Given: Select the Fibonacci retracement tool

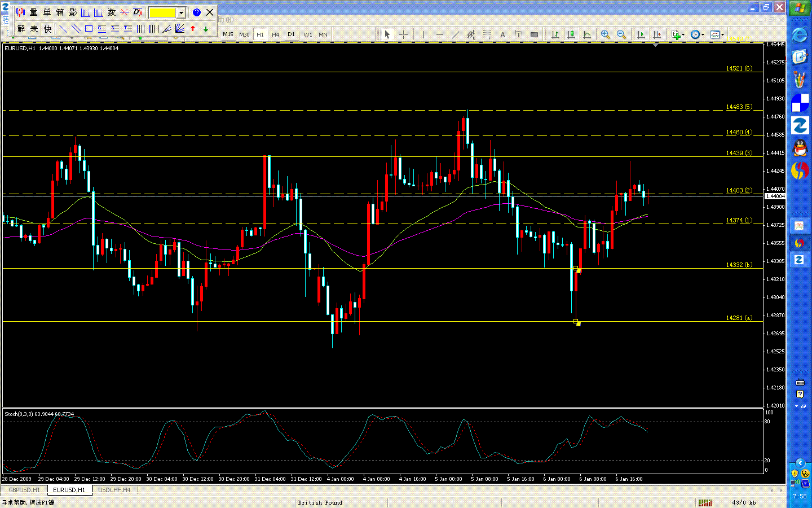Looking at the screenshot, I should (487, 34).
